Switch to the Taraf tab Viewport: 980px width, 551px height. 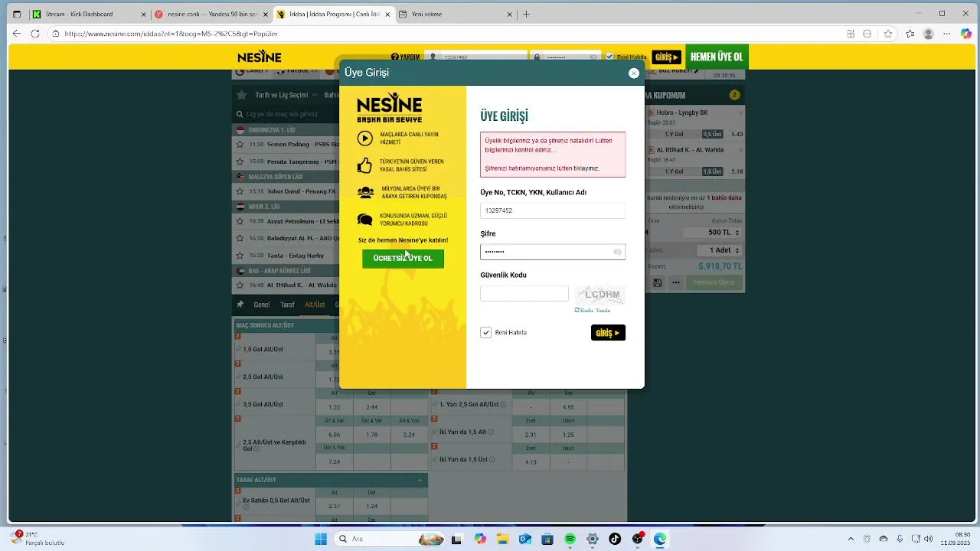287,305
